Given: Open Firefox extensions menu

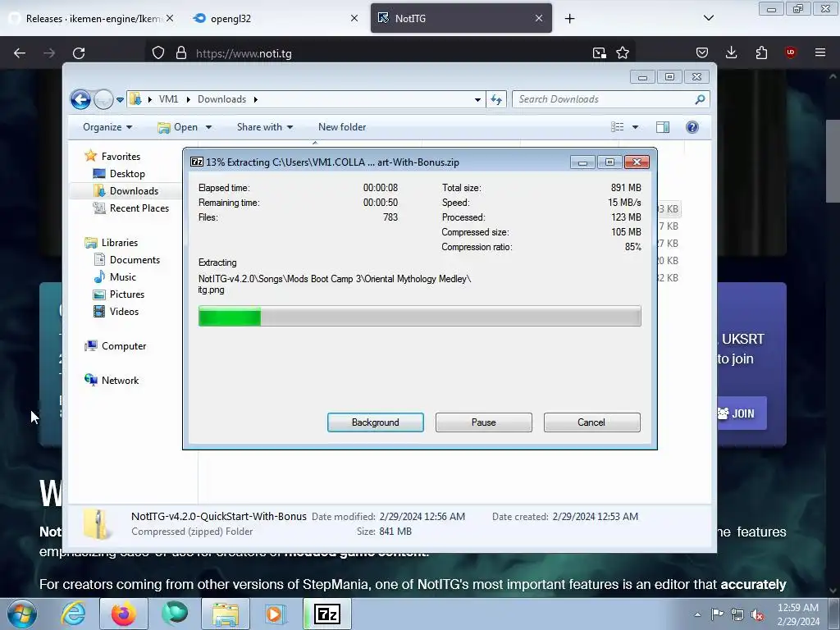Looking at the screenshot, I should [761, 52].
